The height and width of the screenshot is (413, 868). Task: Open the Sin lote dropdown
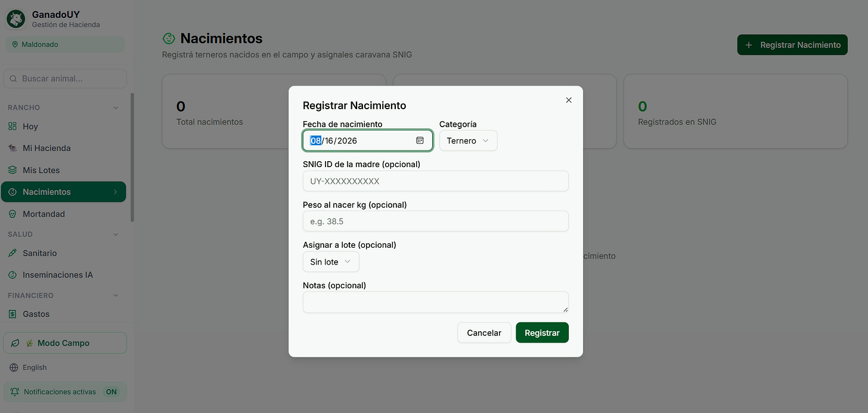[331, 262]
